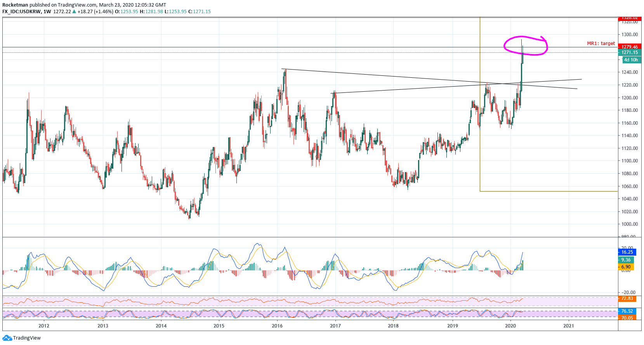The height and width of the screenshot is (345, 644).
Task: Click the 1140.00 price axis label
Action: (630, 136)
